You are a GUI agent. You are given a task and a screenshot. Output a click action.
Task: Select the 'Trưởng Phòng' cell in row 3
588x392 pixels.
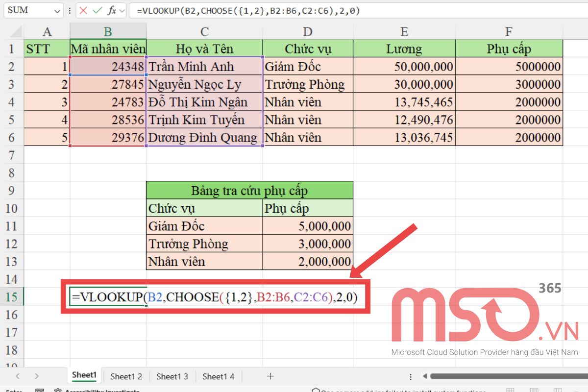pos(308,84)
